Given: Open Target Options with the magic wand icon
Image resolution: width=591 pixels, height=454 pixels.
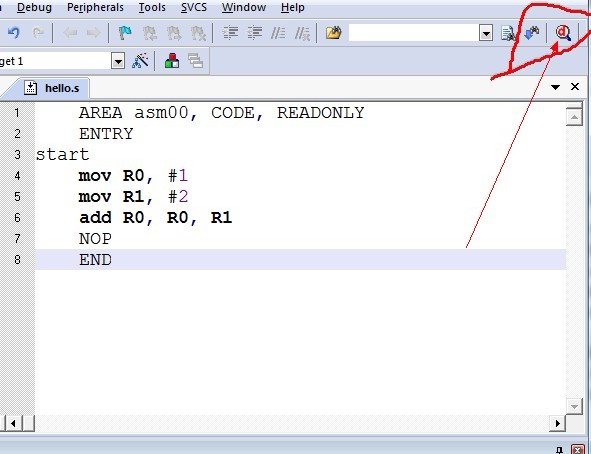Looking at the screenshot, I should pyautogui.click(x=140, y=61).
